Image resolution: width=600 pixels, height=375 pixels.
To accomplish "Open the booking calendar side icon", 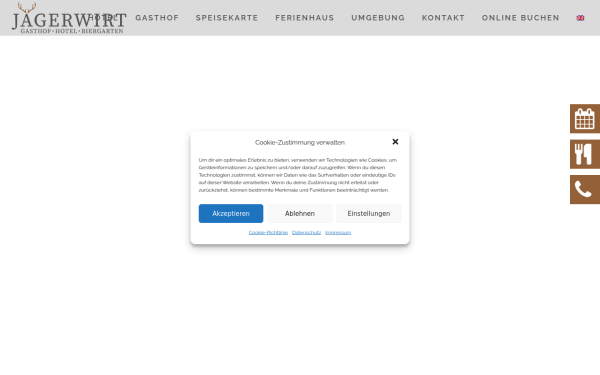I will (x=585, y=119).
